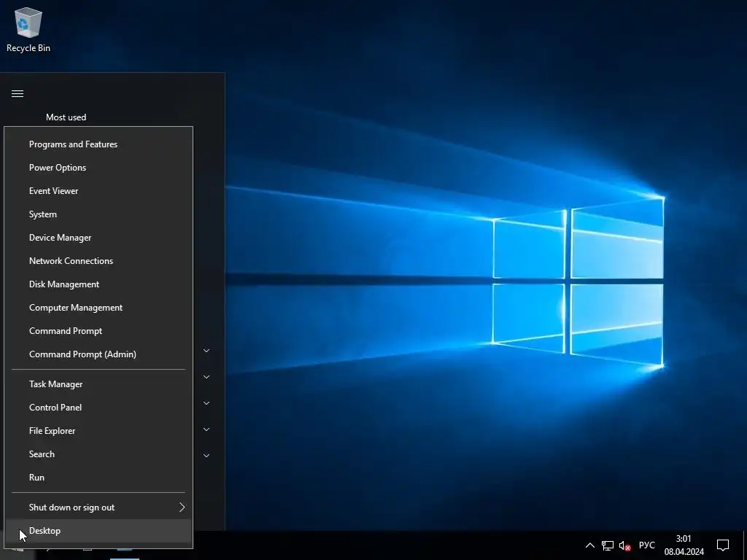Open Command Prompt entry
Screen dimensions: 747x560
[x=98, y=331]
